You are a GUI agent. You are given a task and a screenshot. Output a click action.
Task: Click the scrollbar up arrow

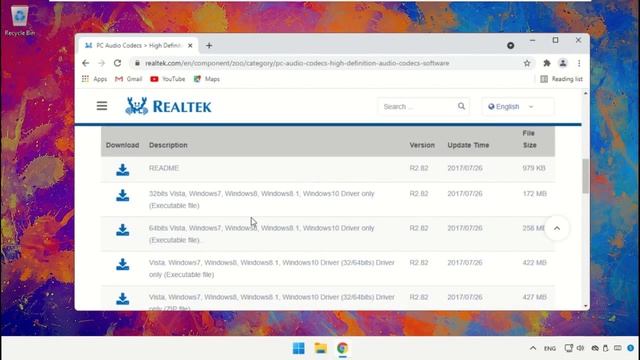pyautogui.click(x=586, y=93)
